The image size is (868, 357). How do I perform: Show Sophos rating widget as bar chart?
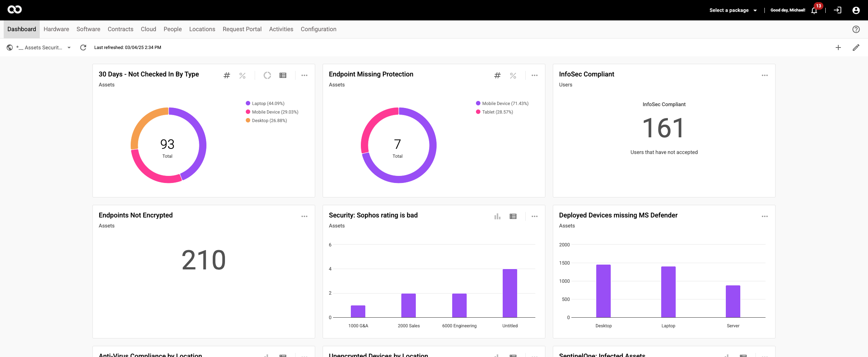pos(497,216)
